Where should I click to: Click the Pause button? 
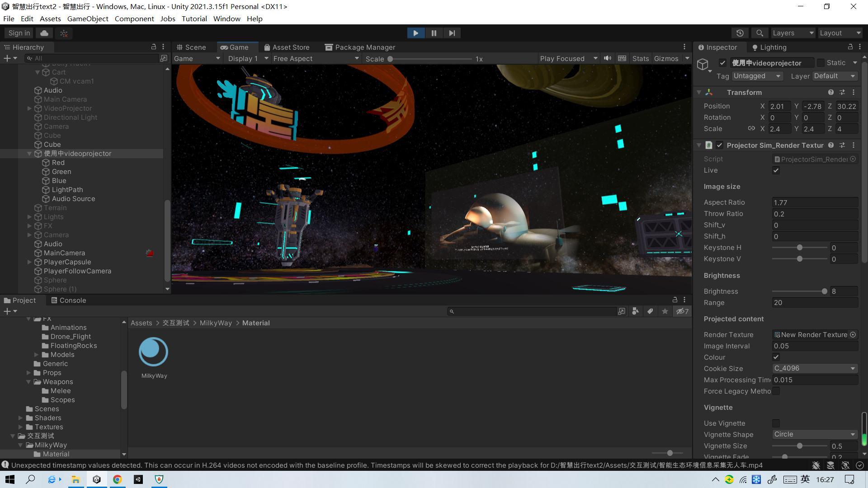click(x=434, y=33)
